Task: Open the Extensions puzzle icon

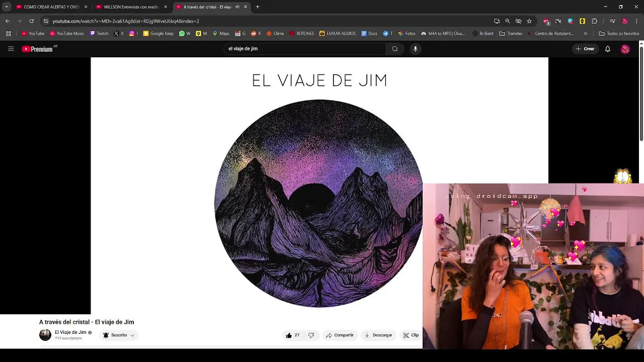Action: (x=595, y=21)
